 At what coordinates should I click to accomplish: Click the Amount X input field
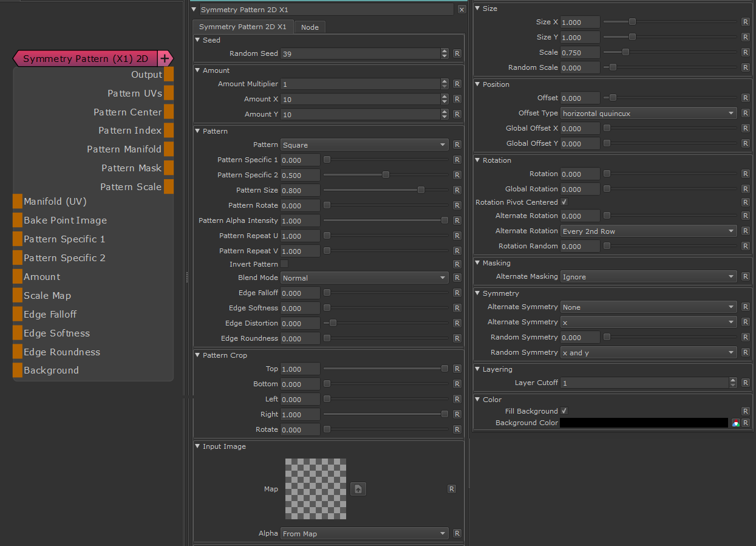point(361,99)
